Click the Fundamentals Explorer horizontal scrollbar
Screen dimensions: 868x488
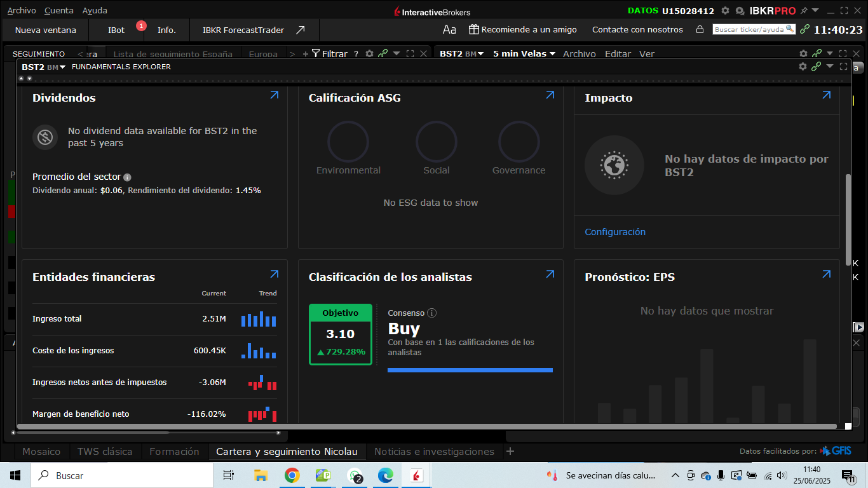[x=426, y=426]
